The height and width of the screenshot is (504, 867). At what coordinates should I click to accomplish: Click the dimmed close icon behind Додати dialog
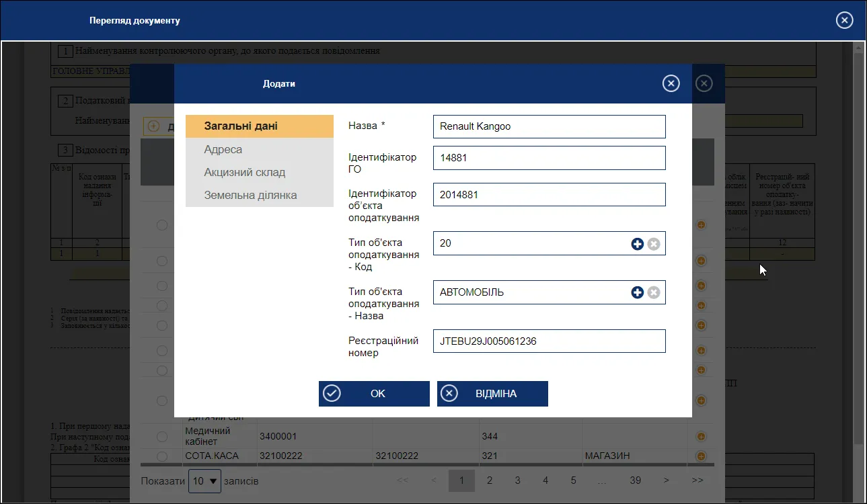pyautogui.click(x=704, y=83)
